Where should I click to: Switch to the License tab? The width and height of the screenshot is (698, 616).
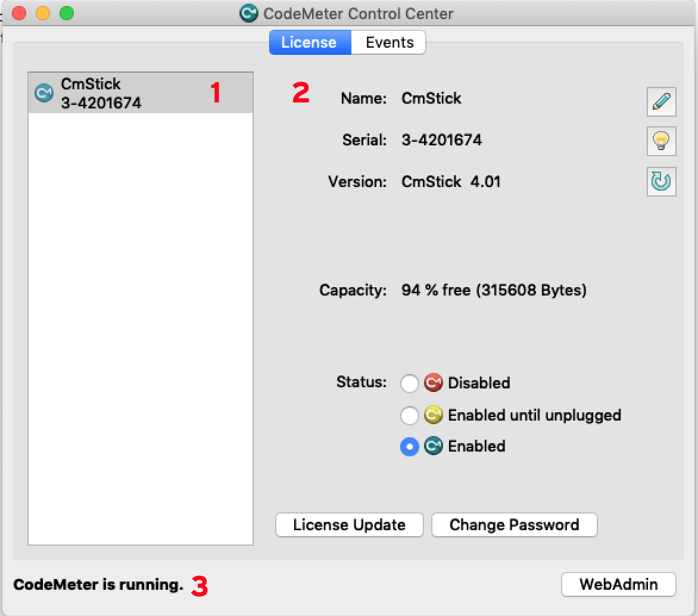pyautogui.click(x=310, y=42)
